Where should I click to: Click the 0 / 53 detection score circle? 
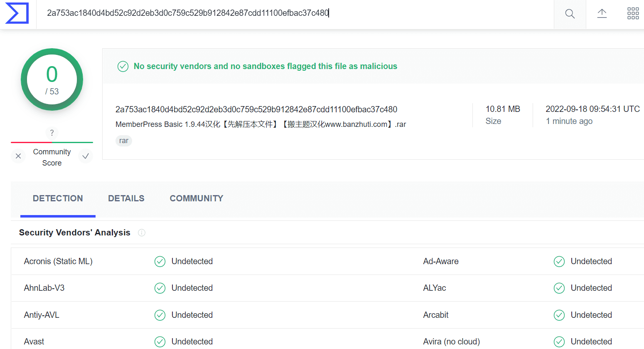[52, 79]
